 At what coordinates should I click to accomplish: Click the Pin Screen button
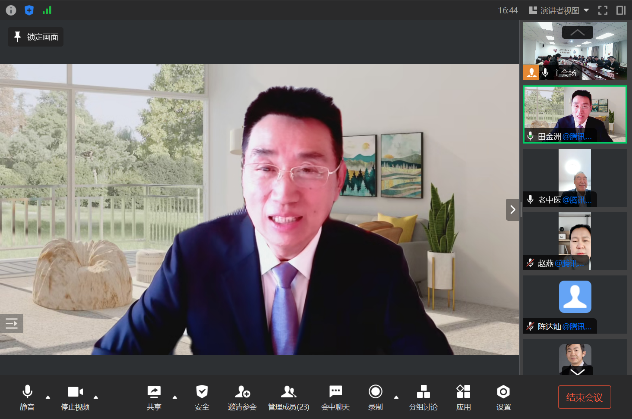(x=36, y=37)
